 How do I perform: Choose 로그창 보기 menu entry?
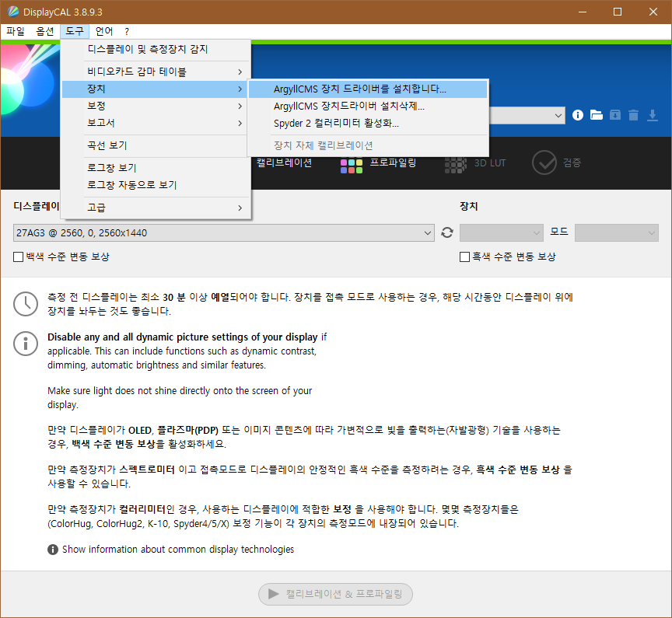tap(154, 168)
